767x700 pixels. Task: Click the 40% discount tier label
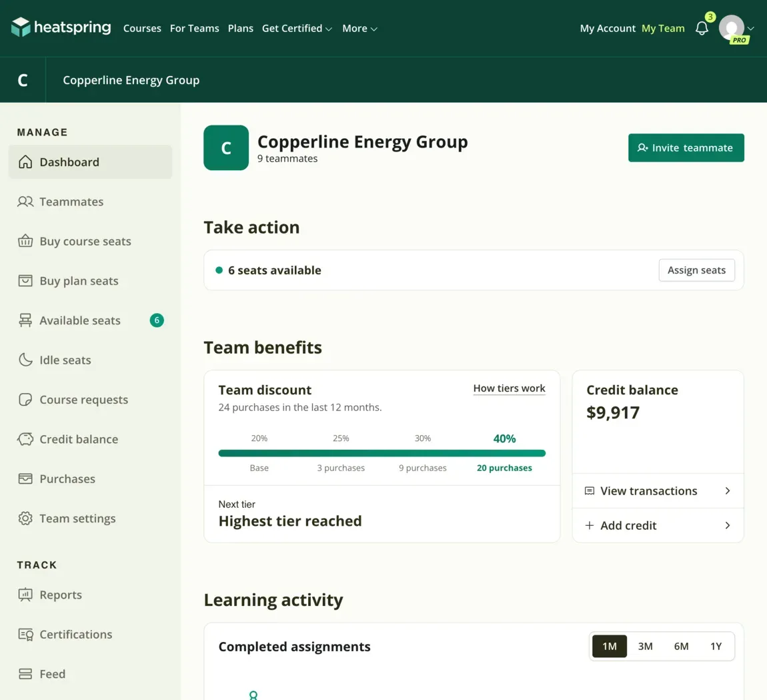(x=504, y=438)
